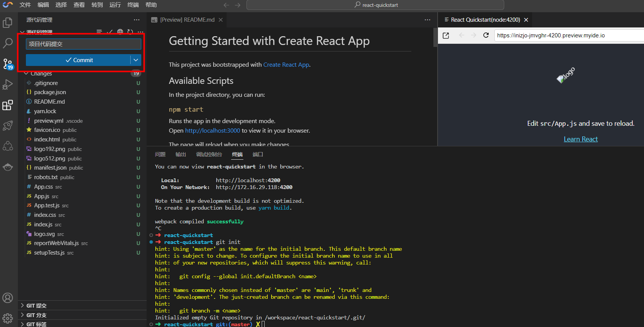Screen dimensions: 644x327
Task: Select favicon.ico in Changes list
Action: pos(82,130)
